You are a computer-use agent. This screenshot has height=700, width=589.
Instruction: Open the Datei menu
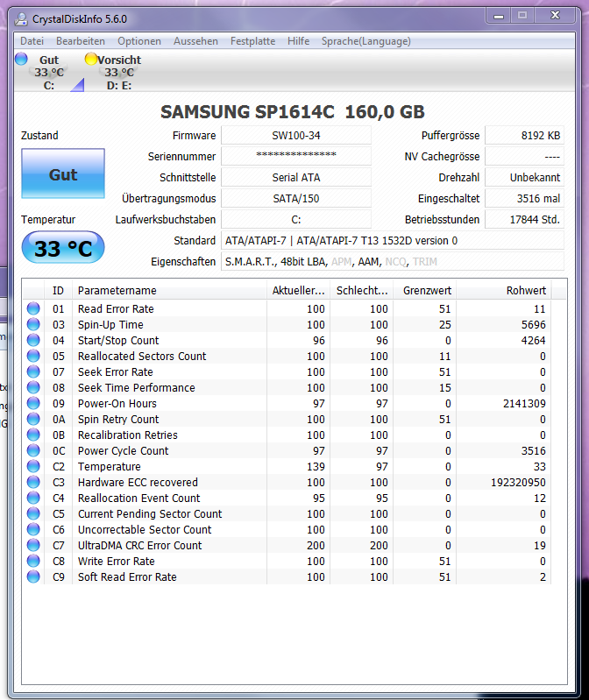pyautogui.click(x=32, y=41)
